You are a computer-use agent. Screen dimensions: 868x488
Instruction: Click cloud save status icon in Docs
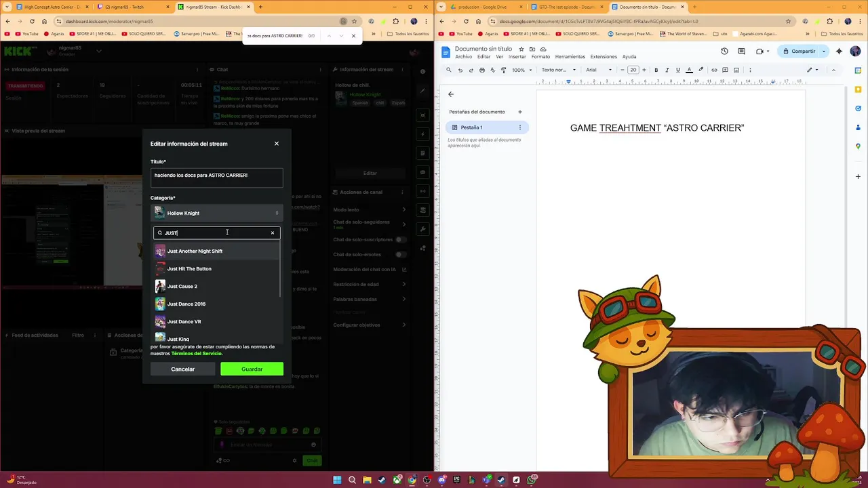click(542, 49)
